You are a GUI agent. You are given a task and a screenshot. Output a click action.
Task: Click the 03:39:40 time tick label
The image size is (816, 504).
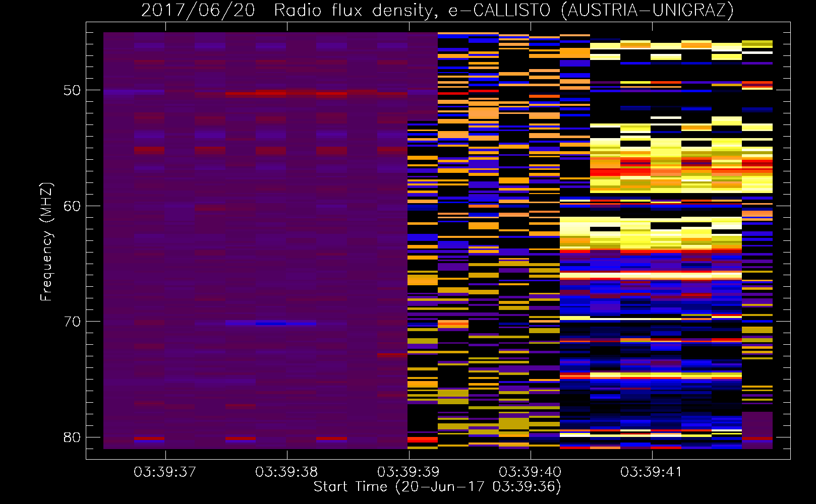[530, 472]
